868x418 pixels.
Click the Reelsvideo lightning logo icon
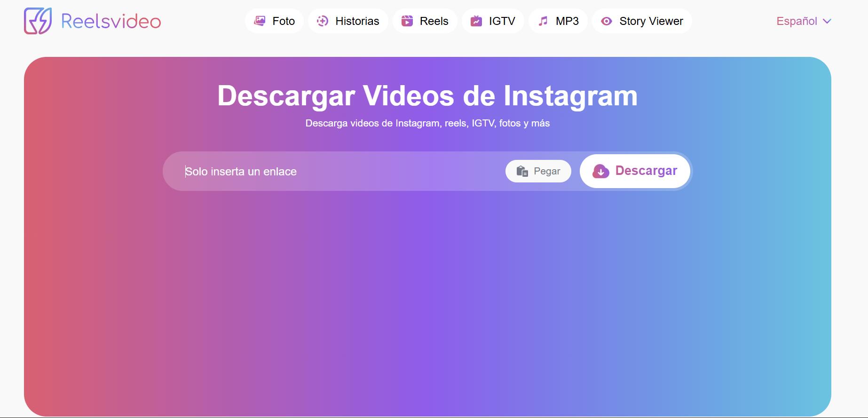click(x=38, y=21)
